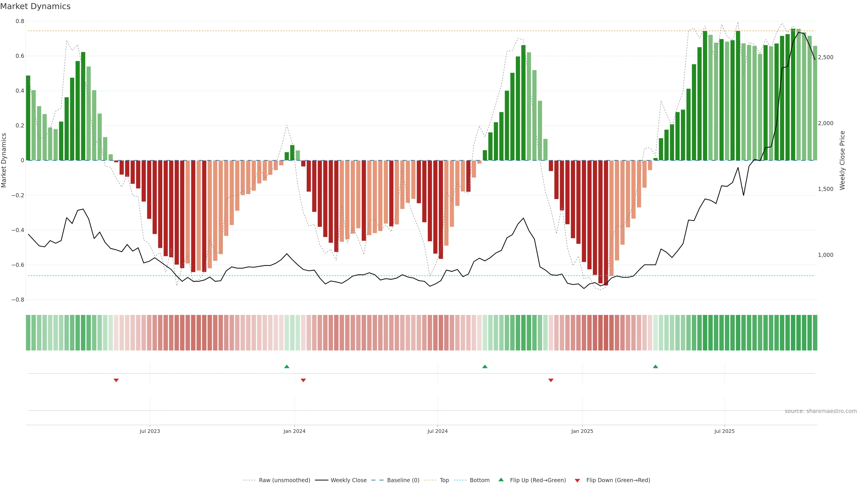Toggle the Bottom legend entry
The height and width of the screenshot is (488, 868).
click(x=479, y=480)
